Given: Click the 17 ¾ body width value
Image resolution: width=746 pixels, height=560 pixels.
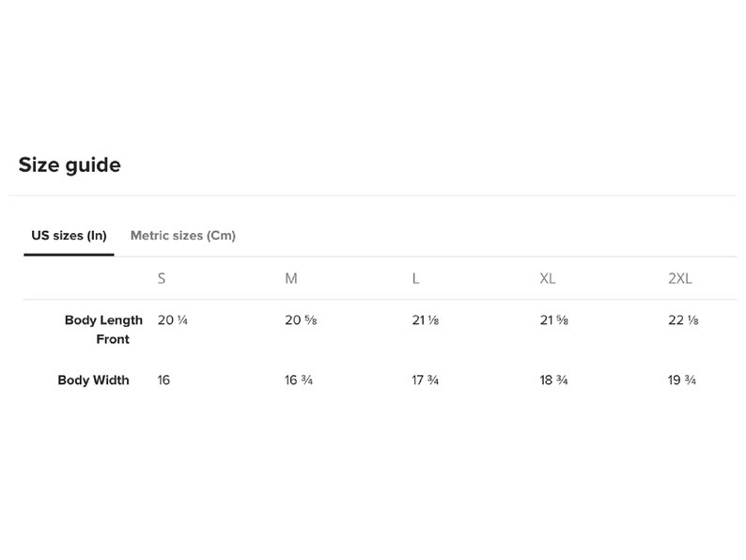Looking at the screenshot, I should 426,381.
